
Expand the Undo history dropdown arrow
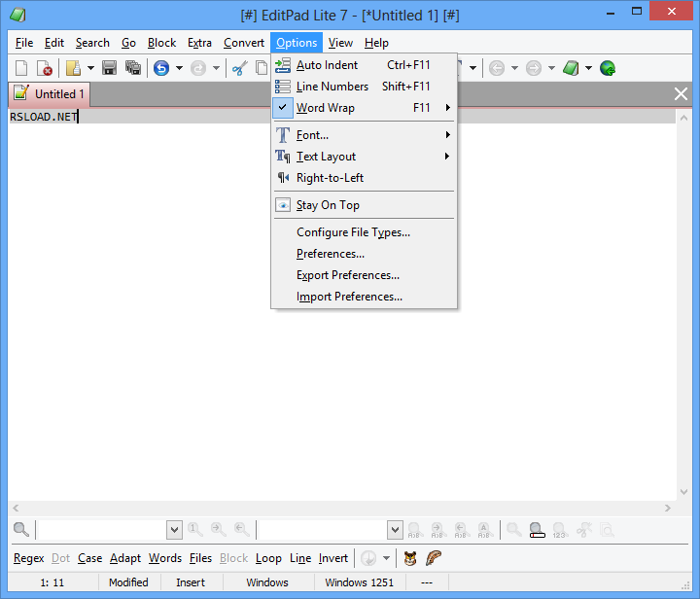pos(179,68)
